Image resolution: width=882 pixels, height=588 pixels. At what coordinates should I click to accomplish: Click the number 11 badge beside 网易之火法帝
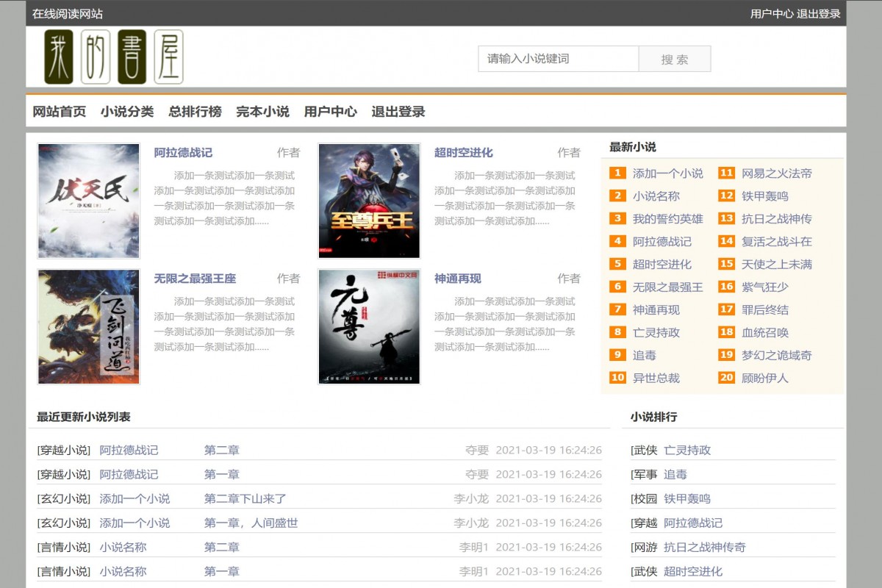point(726,173)
